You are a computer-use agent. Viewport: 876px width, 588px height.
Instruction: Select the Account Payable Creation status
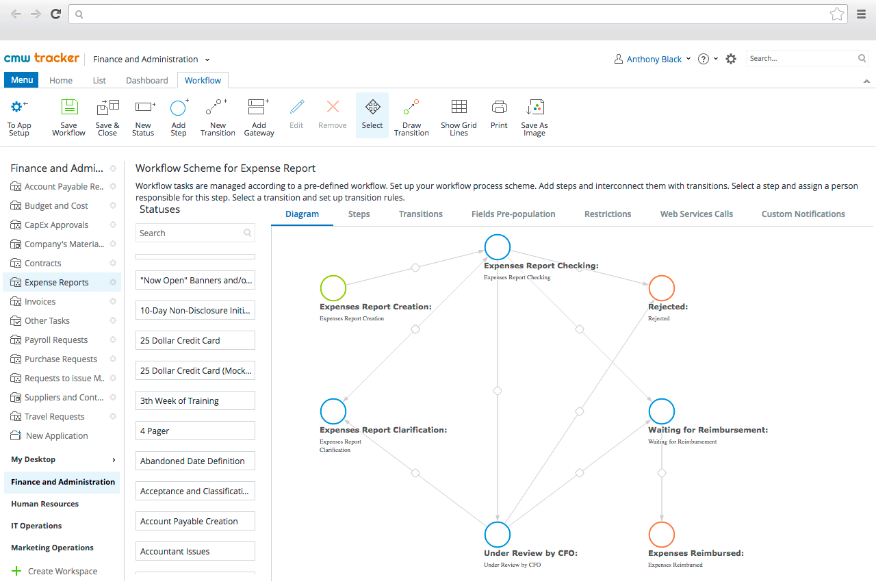195,521
